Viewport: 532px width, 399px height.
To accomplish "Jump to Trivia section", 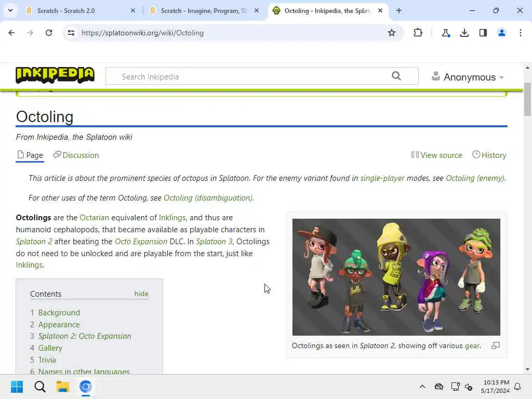I will (x=47, y=360).
